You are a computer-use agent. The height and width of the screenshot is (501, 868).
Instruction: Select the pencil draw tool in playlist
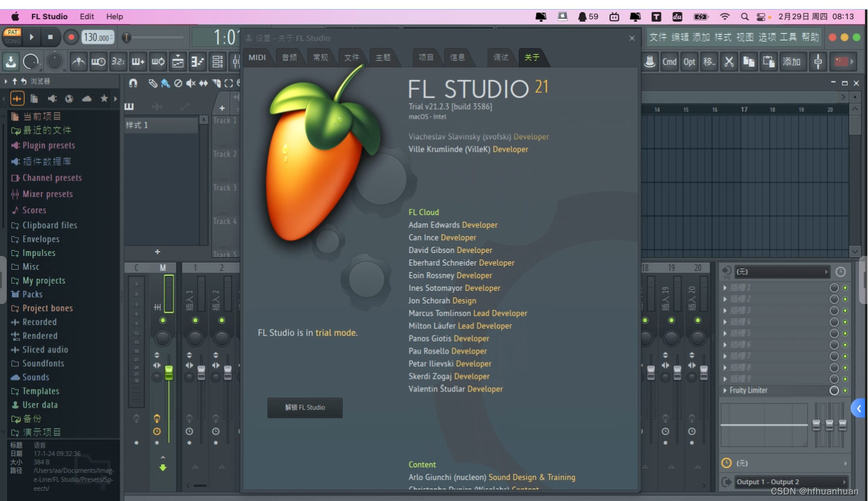click(x=153, y=83)
